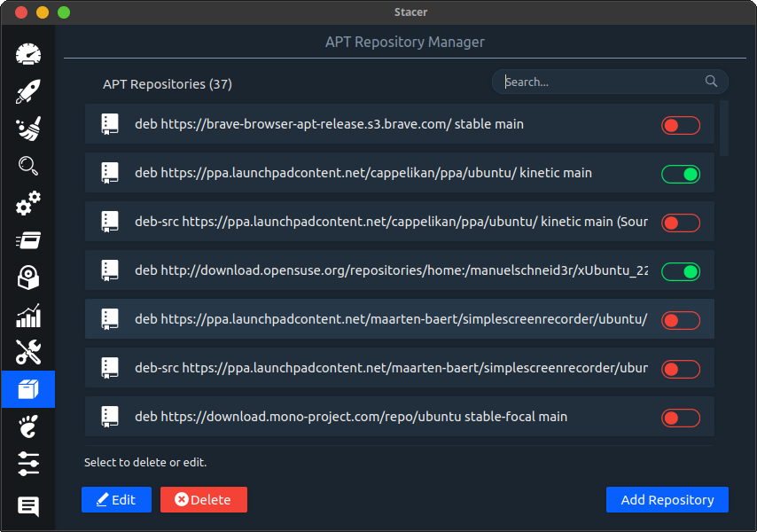757x532 pixels.
Task: Open Services gears icon in sidebar
Action: click(28, 204)
